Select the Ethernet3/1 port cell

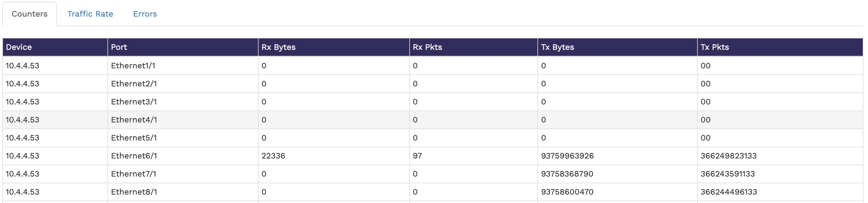(134, 102)
